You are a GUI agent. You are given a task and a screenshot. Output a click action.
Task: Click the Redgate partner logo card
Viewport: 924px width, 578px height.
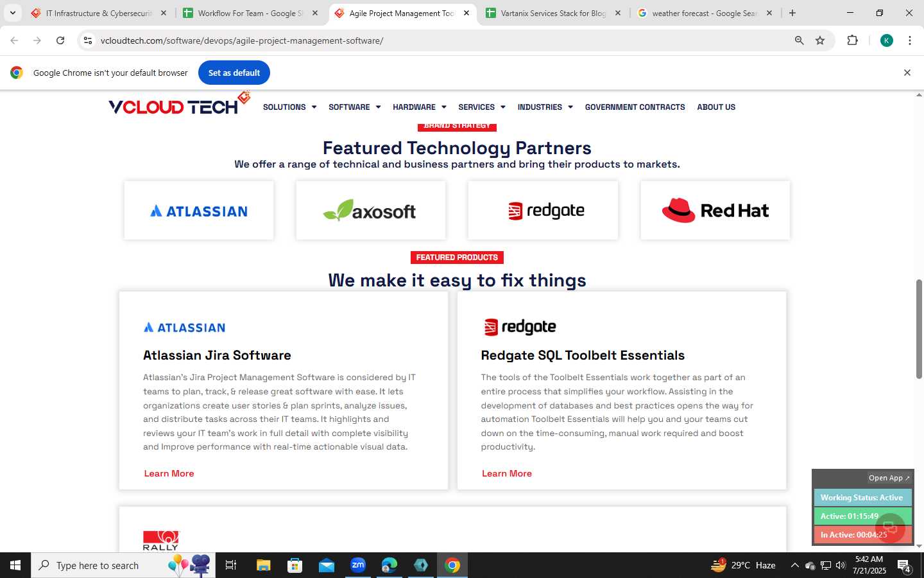[x=543, y=211]
